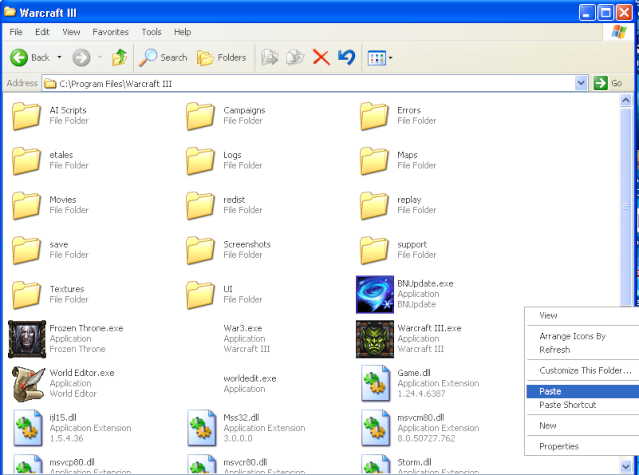Open the Edit menu

point(42,32)
